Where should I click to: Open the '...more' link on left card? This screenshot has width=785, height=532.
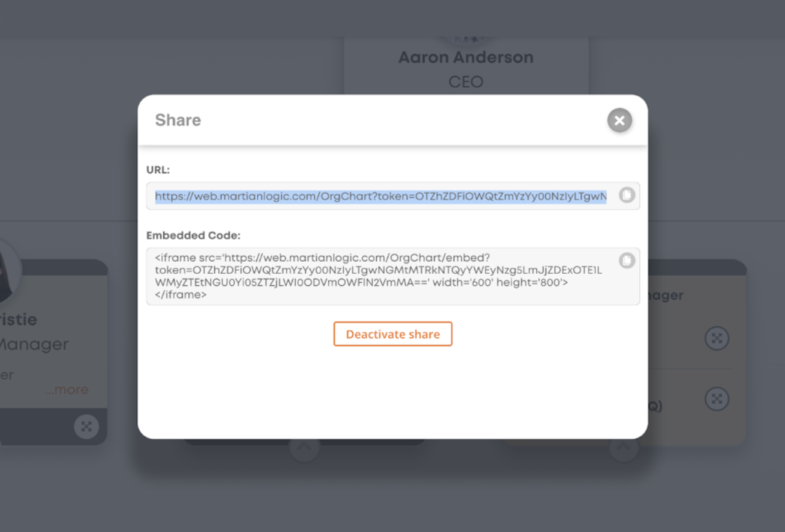(67, 390)
